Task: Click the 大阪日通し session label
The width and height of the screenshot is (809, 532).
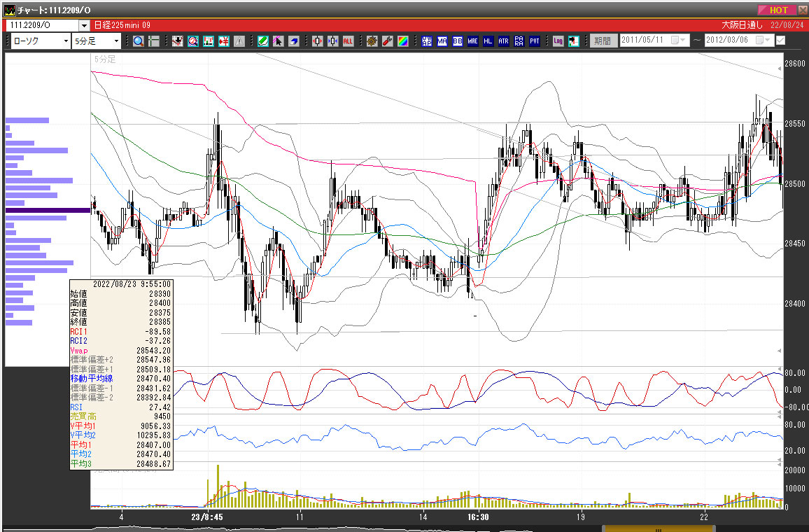Action: tap(742, 24)
